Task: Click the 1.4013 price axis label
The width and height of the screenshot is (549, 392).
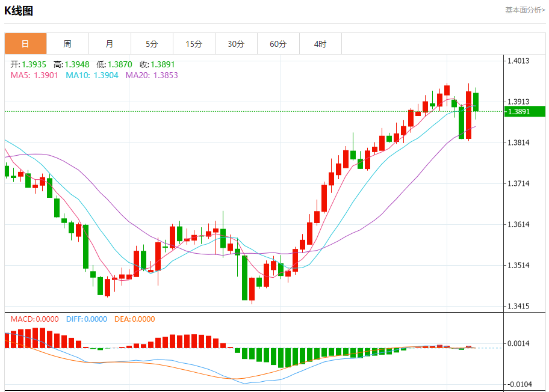Action: [x=518, y=61]
